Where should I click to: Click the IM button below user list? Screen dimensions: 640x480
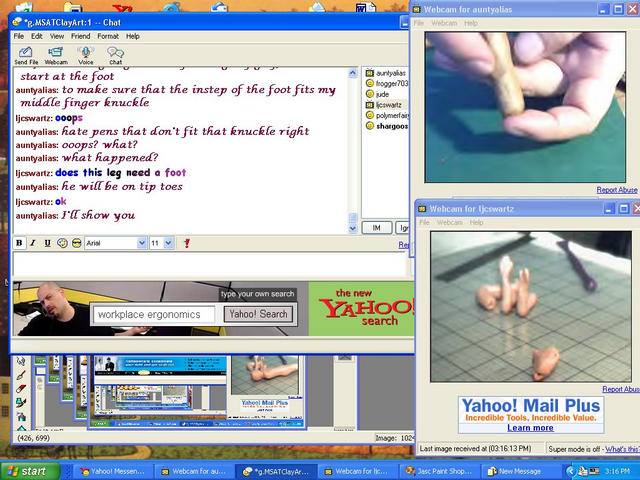click(376, 228)
